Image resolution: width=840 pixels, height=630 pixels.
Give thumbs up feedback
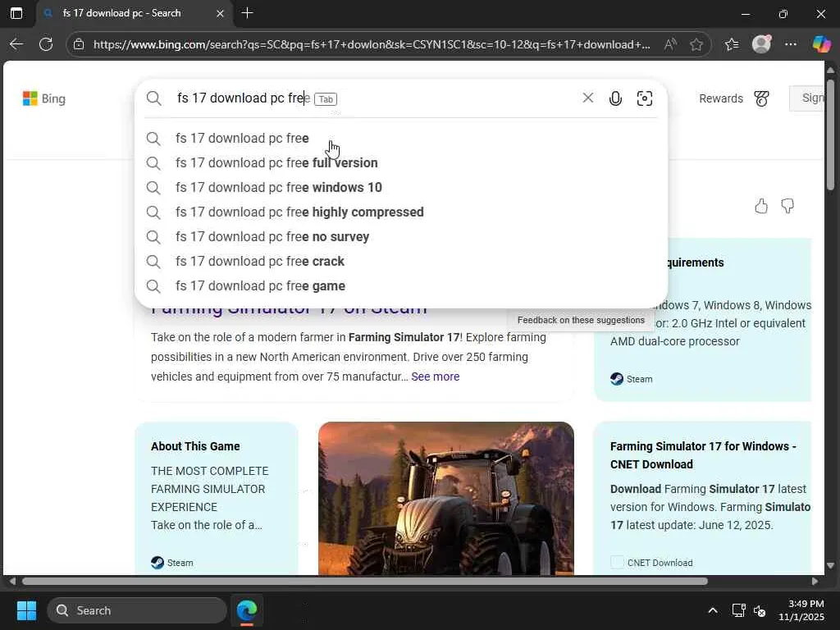pos(760,206)
